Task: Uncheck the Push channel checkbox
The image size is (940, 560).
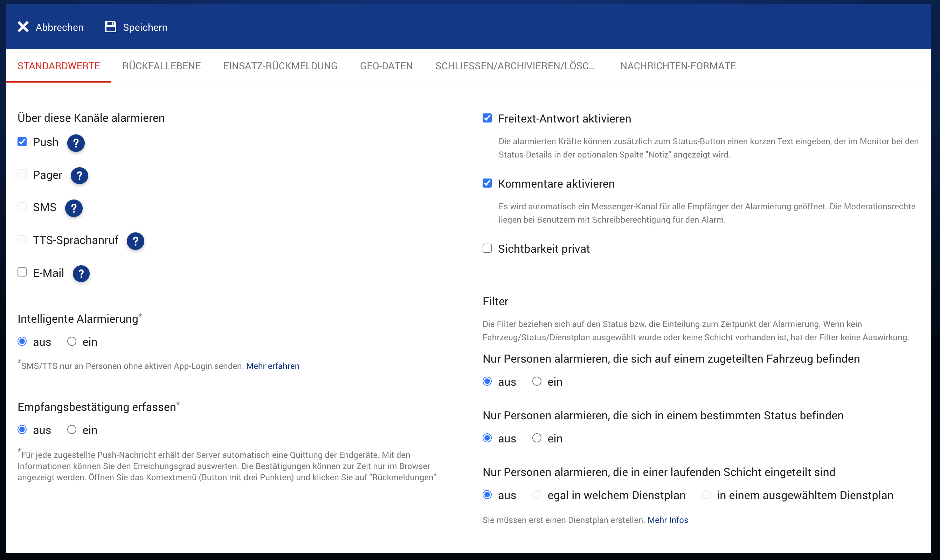Action: [22, 142]
